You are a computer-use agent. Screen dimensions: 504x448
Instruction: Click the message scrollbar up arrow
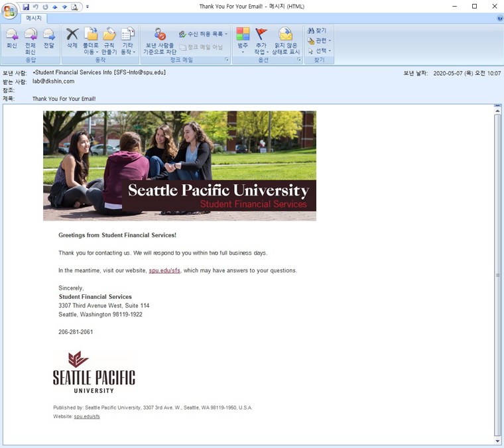[x=497, y=111]
